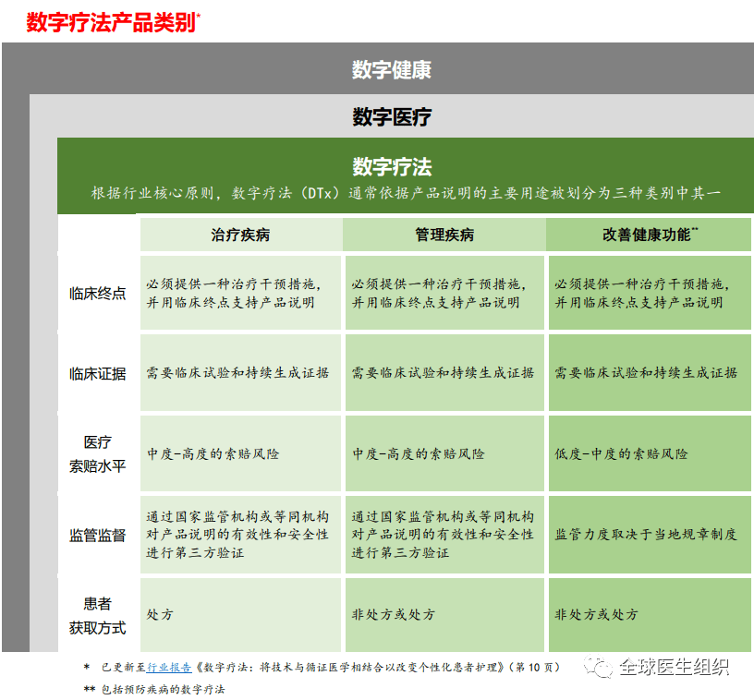Click the 医疗索赔水平 row label
754x700 pixels.
pos(96,453)
